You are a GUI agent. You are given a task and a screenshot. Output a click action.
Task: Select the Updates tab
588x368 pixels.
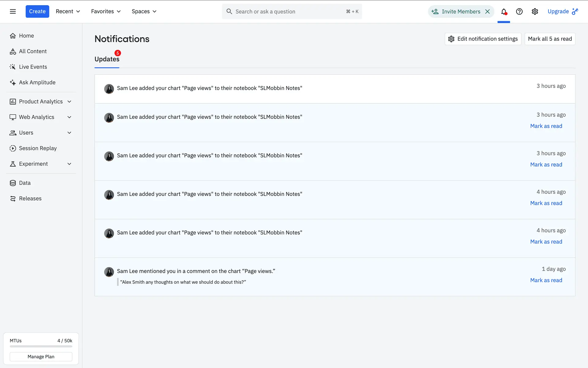coord(107,59)
